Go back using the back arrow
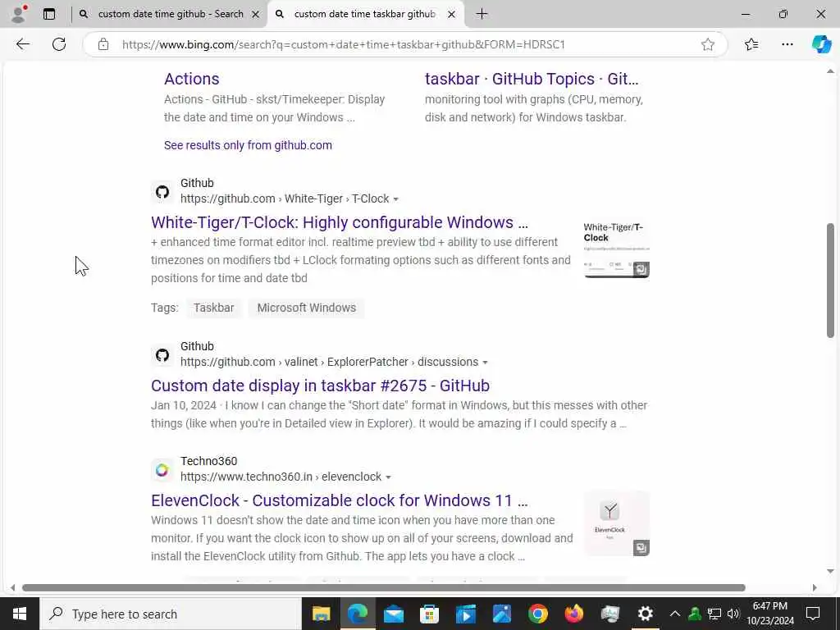Screen dimensions: 840x630 22,44
